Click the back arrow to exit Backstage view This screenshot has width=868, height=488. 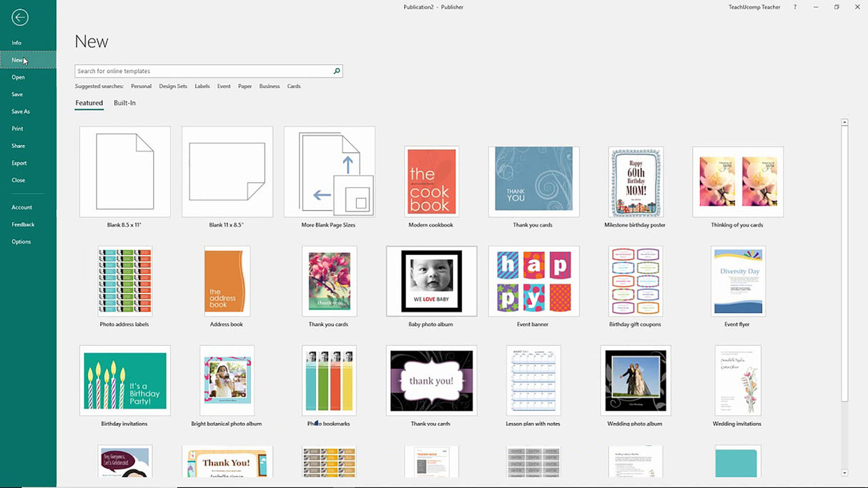[19, 17]
